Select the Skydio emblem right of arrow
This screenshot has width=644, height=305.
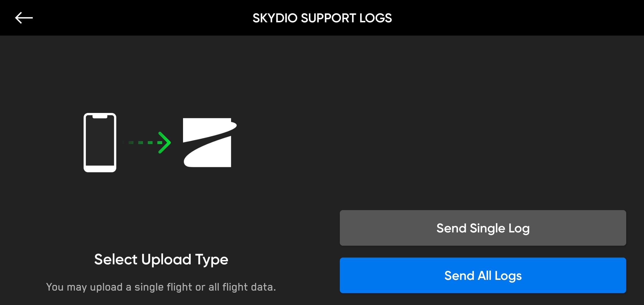tap(209, 143)
